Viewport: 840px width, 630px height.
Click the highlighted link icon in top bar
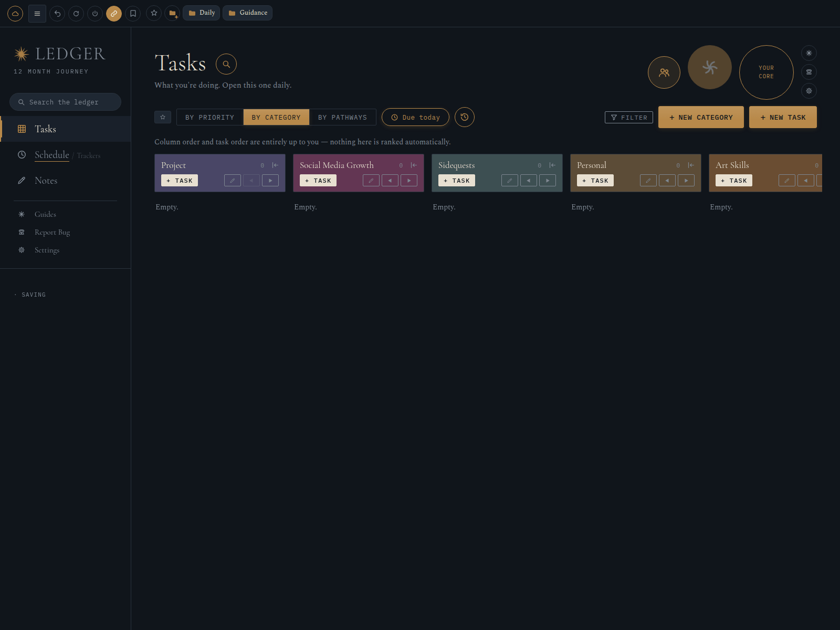click(x=114, y=14)
